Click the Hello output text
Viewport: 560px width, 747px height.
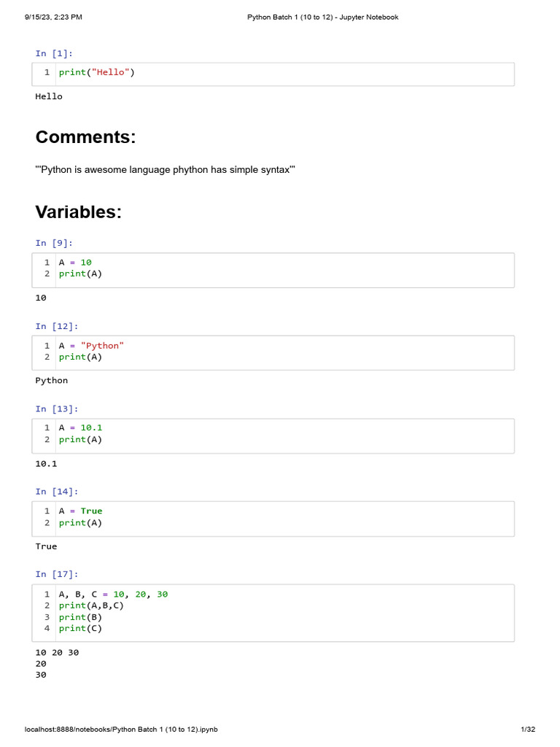pyautogui.click(x=49, y=96)
